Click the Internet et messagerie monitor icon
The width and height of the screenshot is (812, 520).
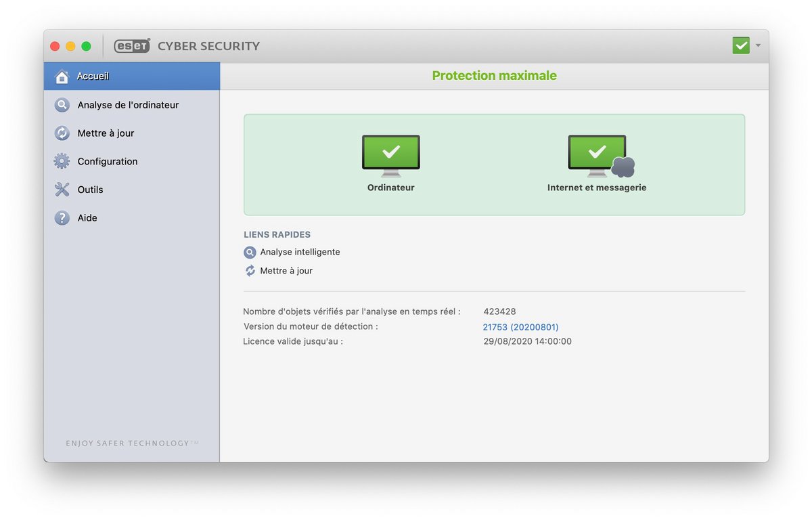coord(600,156)
